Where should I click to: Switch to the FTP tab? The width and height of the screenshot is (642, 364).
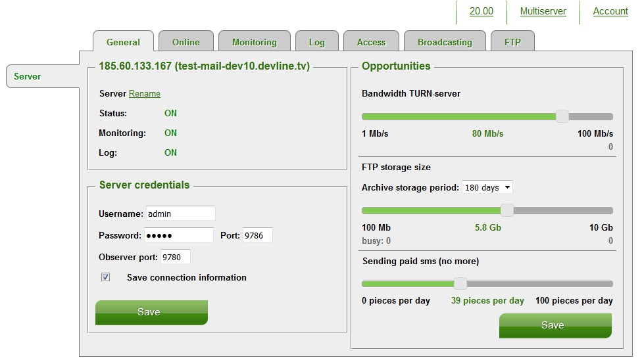pos(512,41)
